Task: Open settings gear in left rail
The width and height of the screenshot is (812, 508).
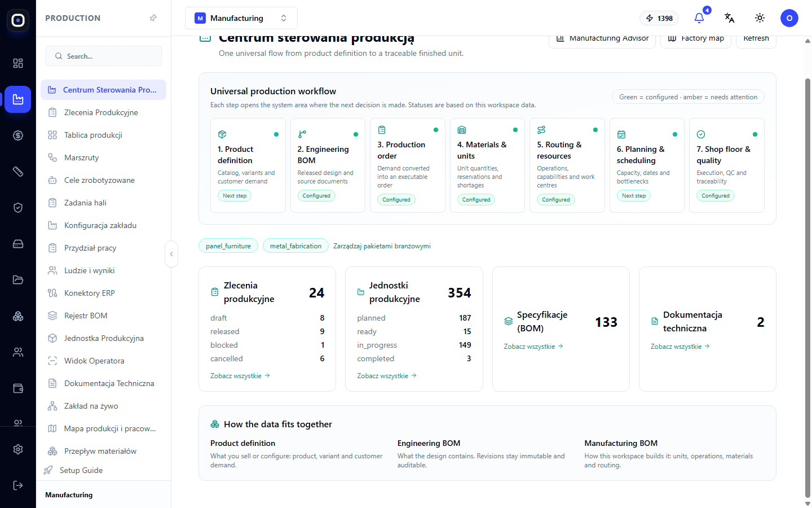Action: coord(18,449)
